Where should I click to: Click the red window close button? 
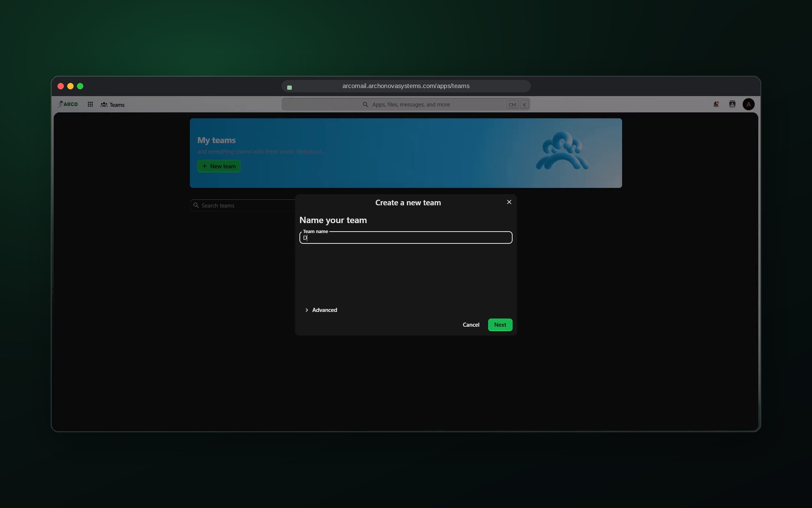(x=60, y=86)
